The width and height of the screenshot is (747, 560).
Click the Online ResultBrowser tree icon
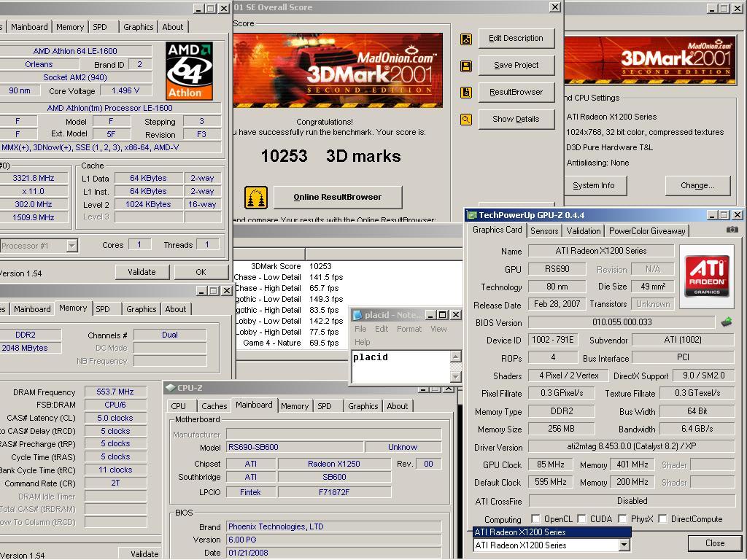point(256,198)
